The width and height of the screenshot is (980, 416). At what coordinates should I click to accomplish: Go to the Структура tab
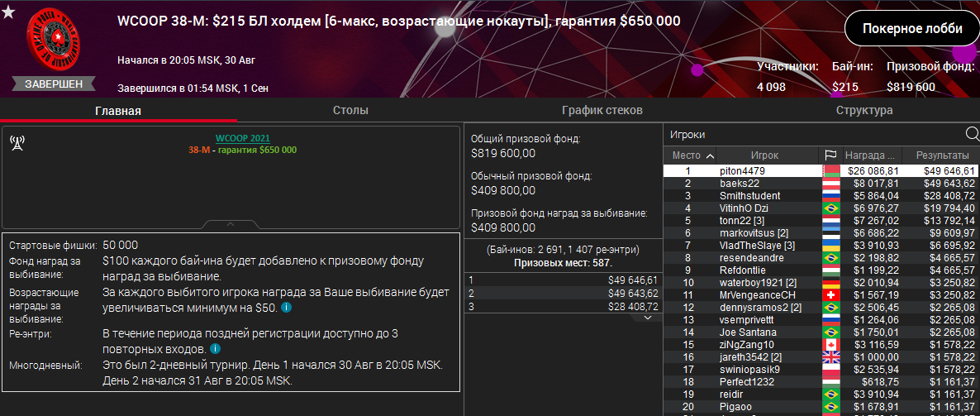[x=863, y=110]
